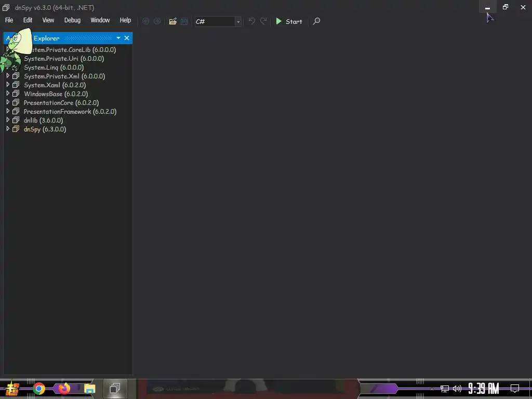Image resolution: width=532 pixels, height=399 pixels.
Task: Click the PresentationCore assembly icon
Action: coord(16,102)
